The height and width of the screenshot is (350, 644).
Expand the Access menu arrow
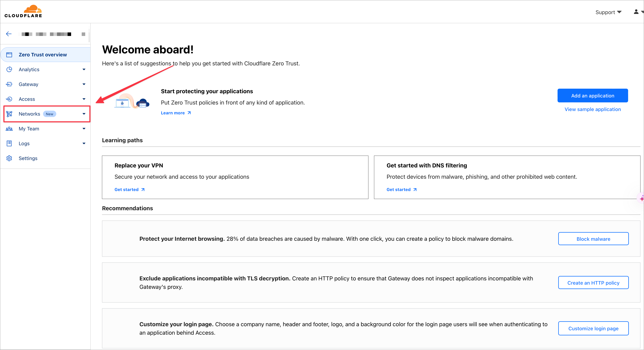84,99
